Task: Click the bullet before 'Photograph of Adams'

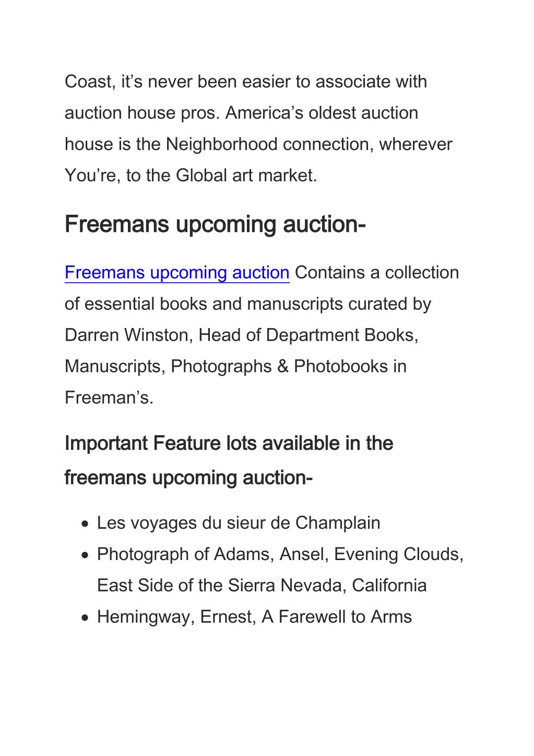Action: [x=85, y=555]
